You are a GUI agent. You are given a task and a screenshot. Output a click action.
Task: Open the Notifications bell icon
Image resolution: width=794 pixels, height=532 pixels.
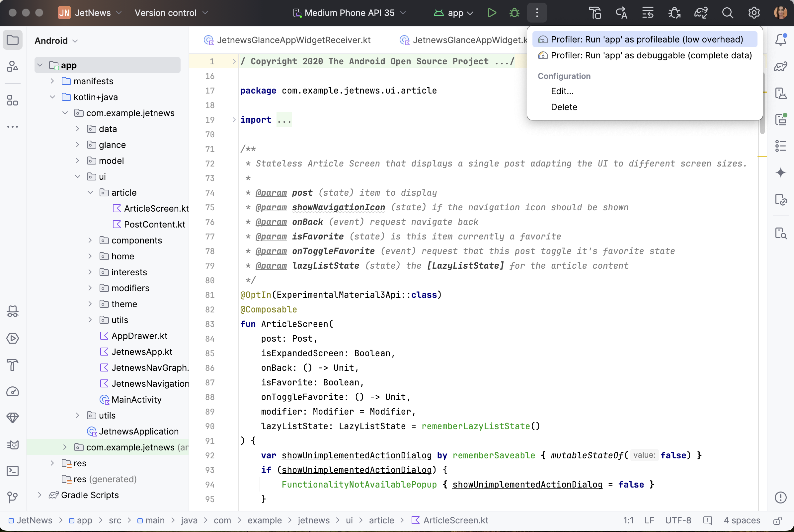780,40
